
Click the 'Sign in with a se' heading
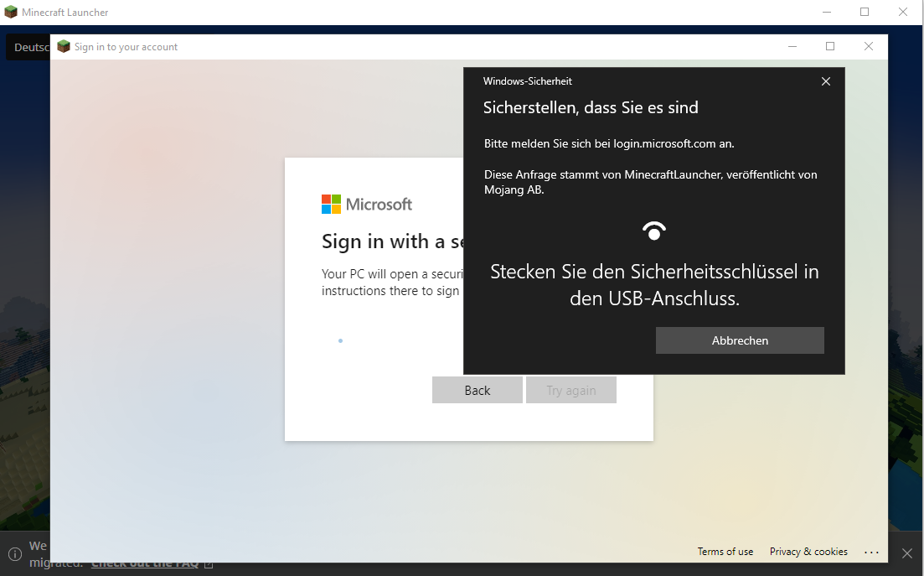pos(392,241)
